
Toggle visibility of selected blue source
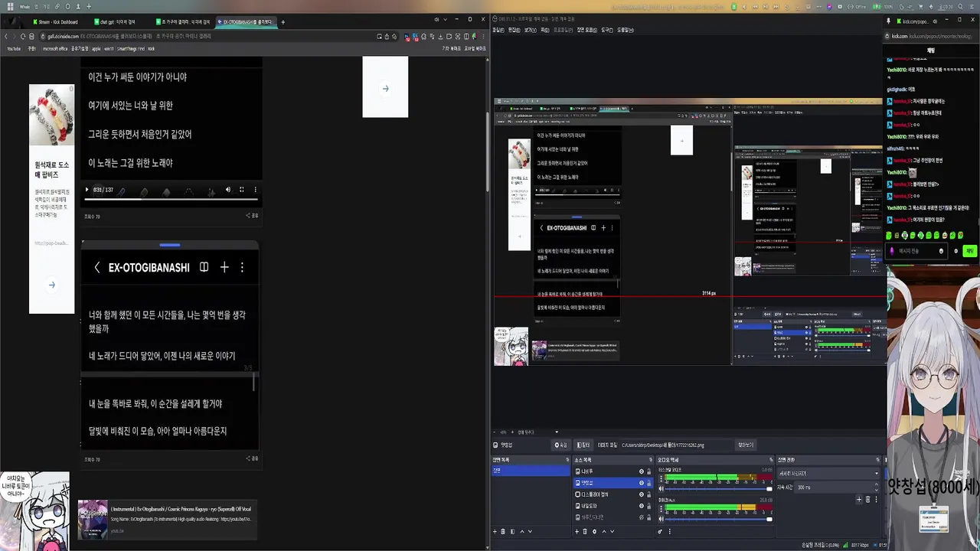click(x=642, y=483)
